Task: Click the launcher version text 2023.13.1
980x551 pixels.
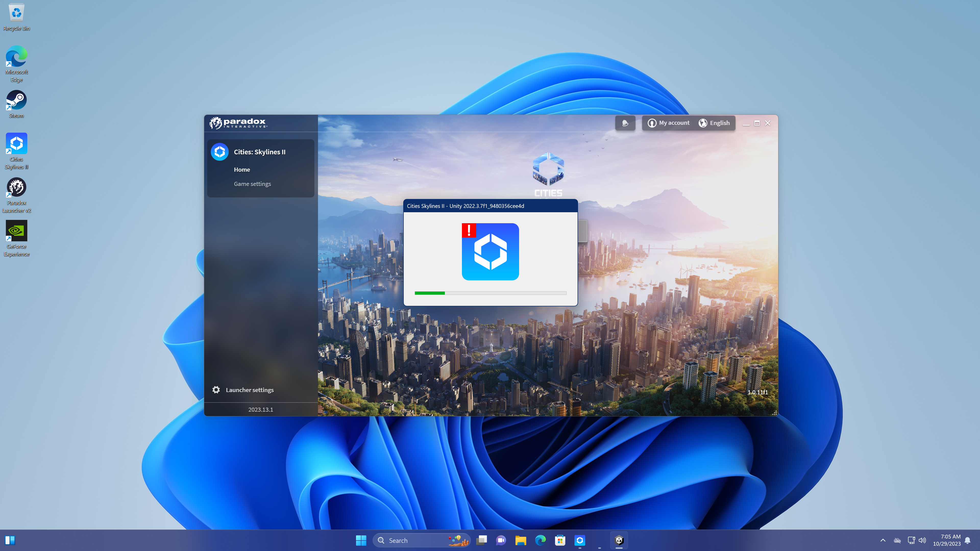Action: (261, 409)
